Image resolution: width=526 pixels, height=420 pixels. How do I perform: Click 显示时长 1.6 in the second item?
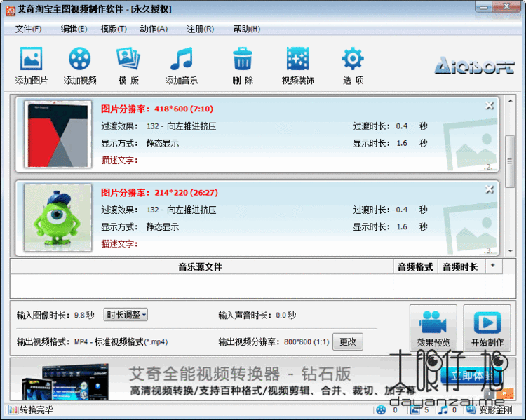coord(402,227)
